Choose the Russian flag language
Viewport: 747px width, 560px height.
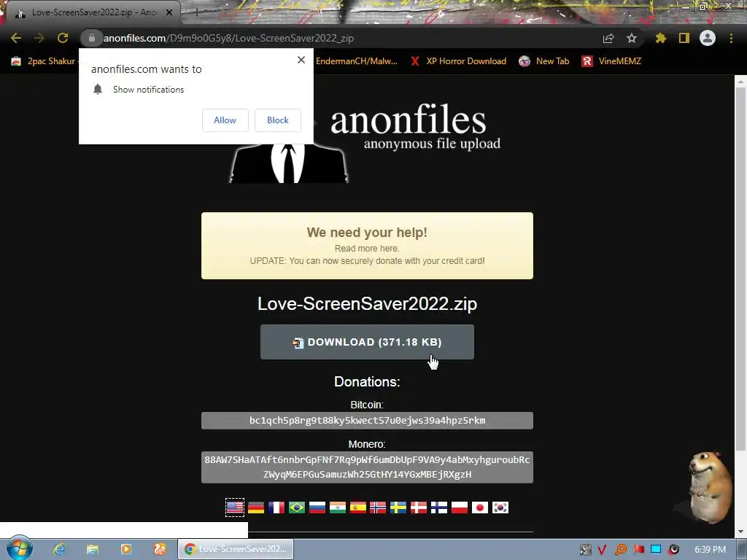click(317, 507)
